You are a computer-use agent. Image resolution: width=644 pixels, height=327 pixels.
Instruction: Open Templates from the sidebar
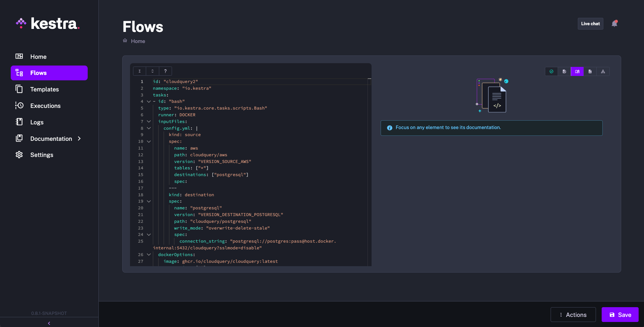coord(49,89)
